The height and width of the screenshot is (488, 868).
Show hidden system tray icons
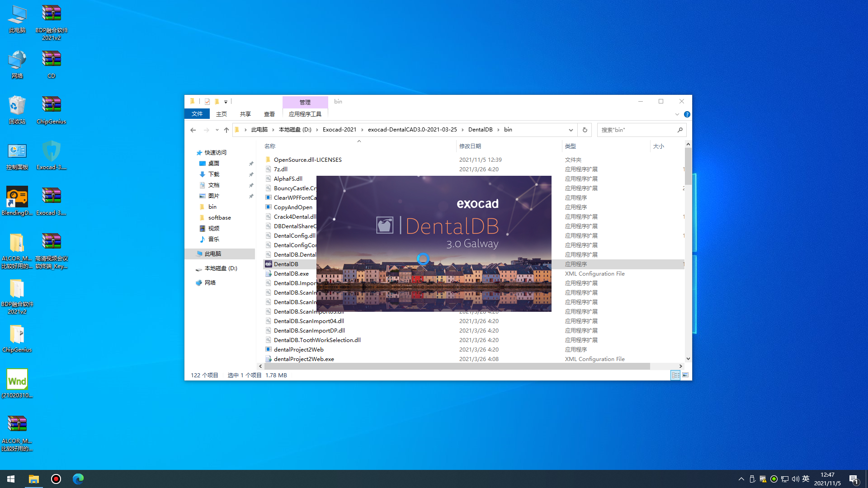click(x=741, y=479)
